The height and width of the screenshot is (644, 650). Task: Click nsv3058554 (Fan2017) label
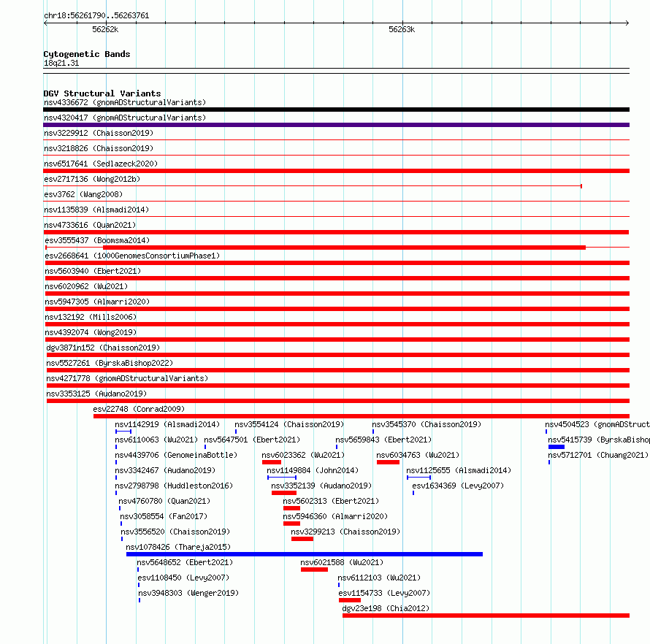pyautogui.click(x=164, y=516)
